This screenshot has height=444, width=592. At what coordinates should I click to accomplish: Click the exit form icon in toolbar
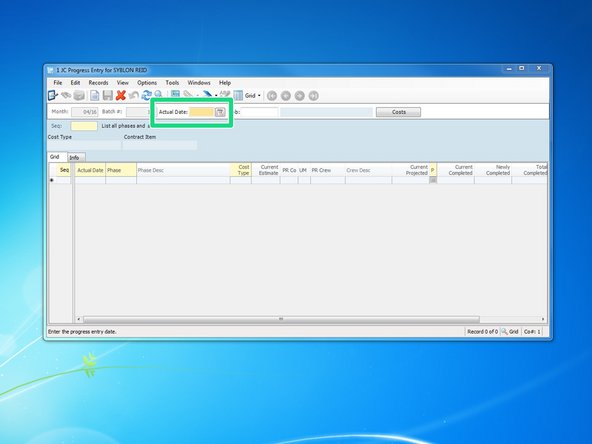(x=53, y=96)
